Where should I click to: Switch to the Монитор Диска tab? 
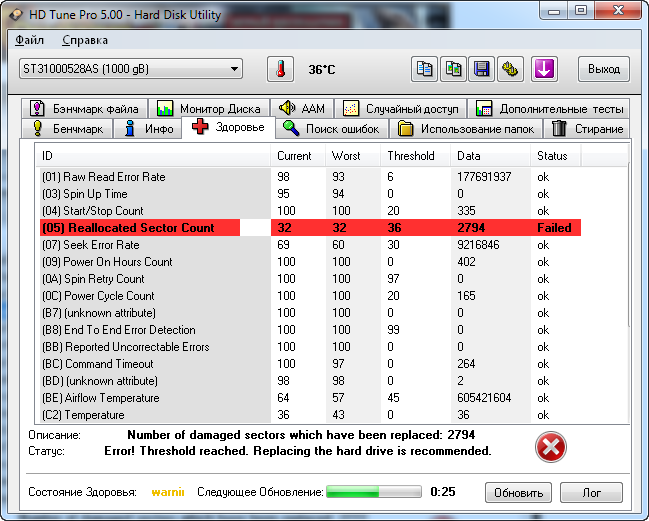tap(209, 108)
